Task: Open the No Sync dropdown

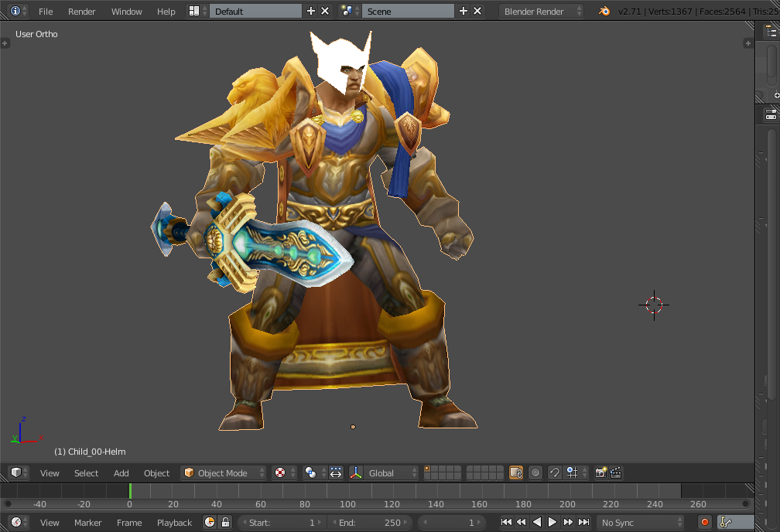Action: (x=641, y=522)
